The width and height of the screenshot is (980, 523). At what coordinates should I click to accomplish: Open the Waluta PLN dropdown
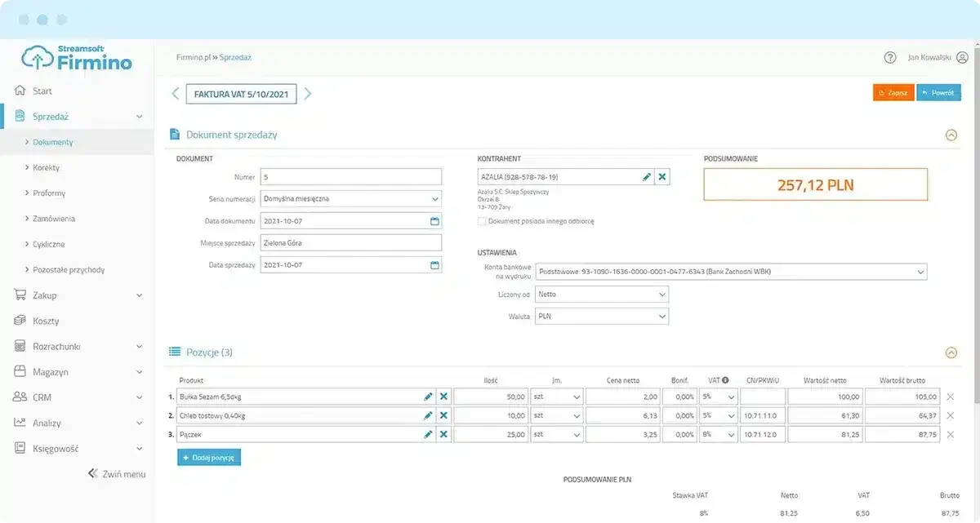pyautogui.click(x=601, y=317)
